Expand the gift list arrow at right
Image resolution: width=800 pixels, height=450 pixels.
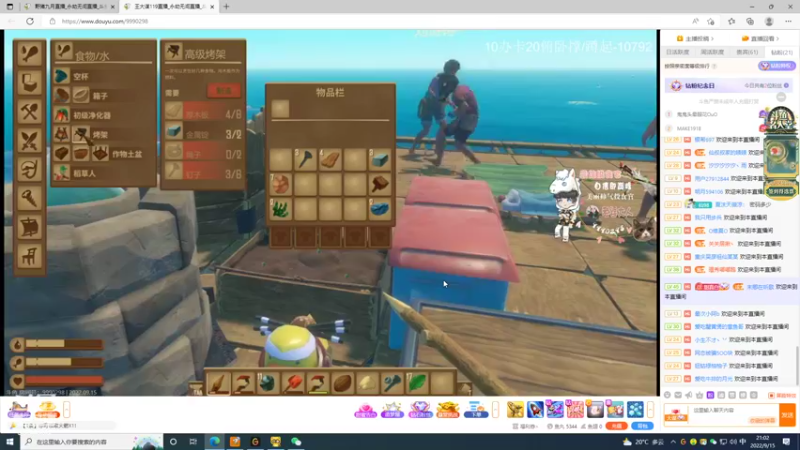click(x=650, y=409)
